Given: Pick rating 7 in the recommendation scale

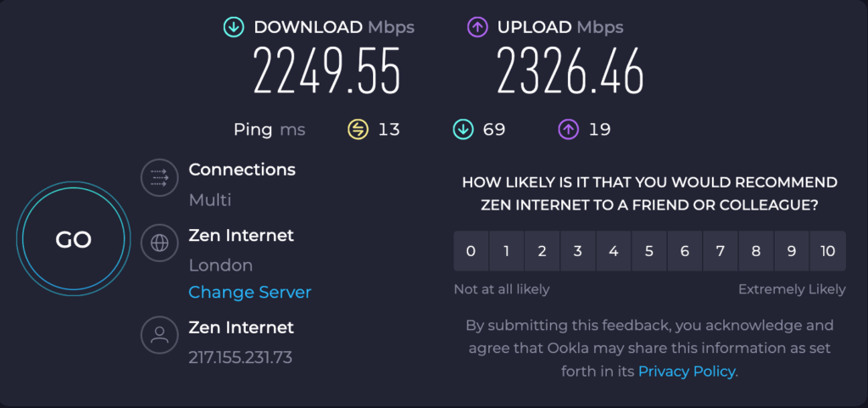Looking at the screenshot, I should (x=721, y=251).
